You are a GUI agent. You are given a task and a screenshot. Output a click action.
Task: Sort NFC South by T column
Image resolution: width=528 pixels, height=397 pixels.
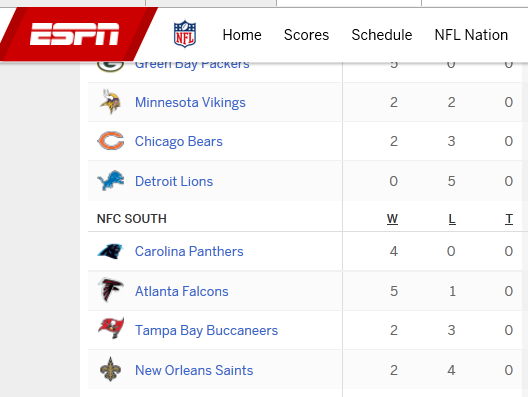[x=509, y=219]
